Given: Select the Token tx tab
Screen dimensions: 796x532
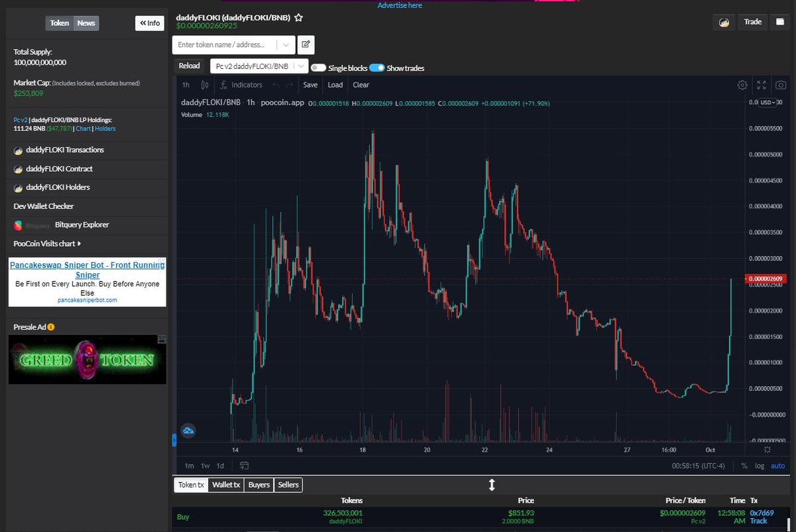Looking at the screenshot, I should coord(191,485).
